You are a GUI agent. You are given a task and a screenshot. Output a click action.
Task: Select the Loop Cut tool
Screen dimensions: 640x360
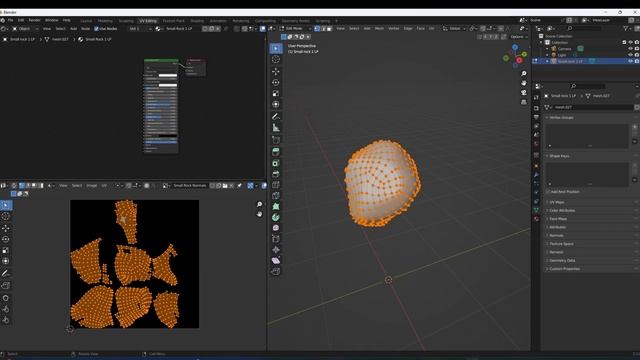pos(276,185)
